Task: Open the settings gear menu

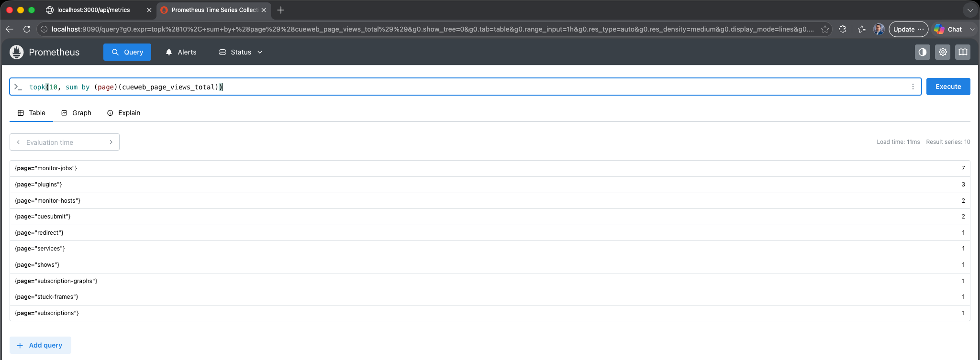Action: coord(943,52)
